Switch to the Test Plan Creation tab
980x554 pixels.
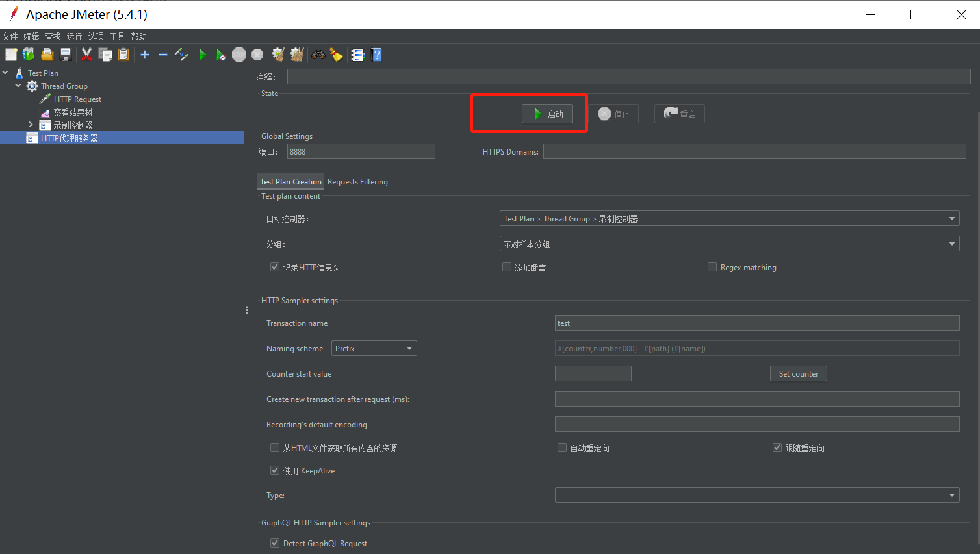click(x=290, y=182)
